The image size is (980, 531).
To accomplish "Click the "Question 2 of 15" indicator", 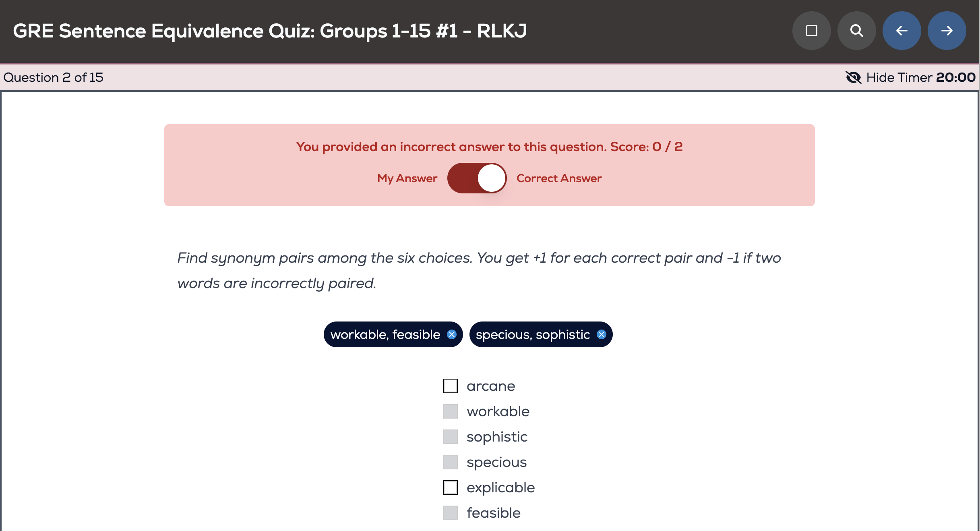I will click(53, 77).
